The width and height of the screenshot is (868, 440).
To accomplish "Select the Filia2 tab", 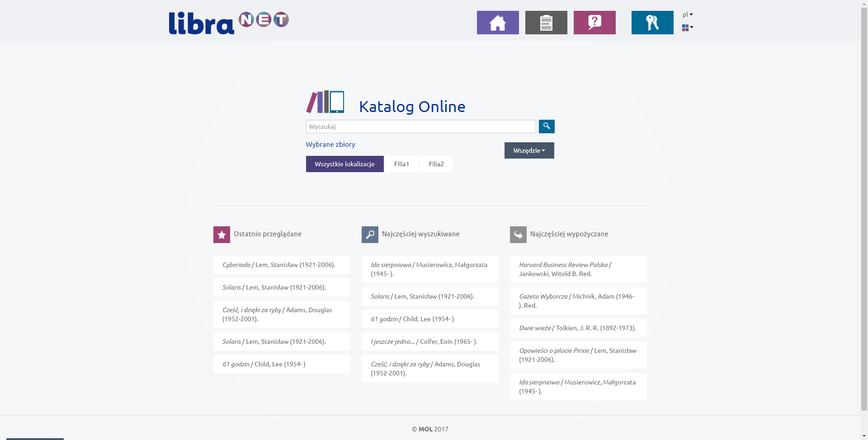I will tap(436, 164).
